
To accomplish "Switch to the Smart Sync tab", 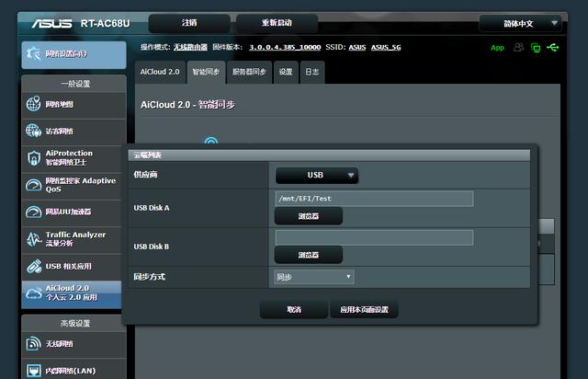I will point(206,72).
